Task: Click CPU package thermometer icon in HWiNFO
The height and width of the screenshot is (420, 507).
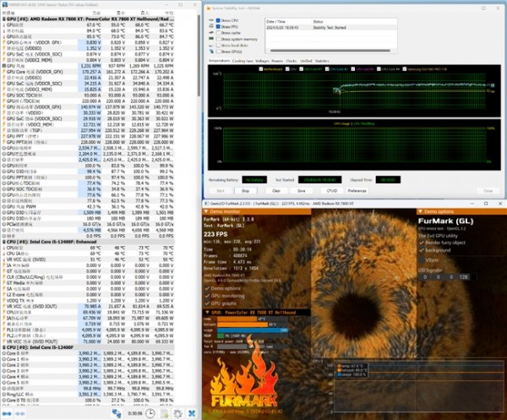Action: click(4, 248)
